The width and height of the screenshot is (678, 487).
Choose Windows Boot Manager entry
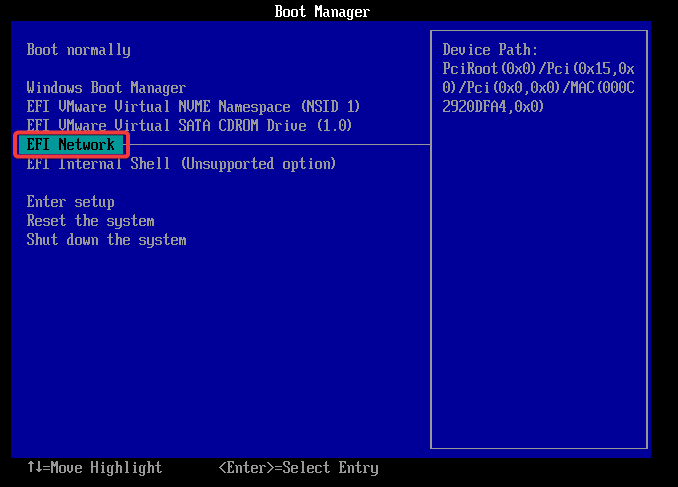[106, 88]
